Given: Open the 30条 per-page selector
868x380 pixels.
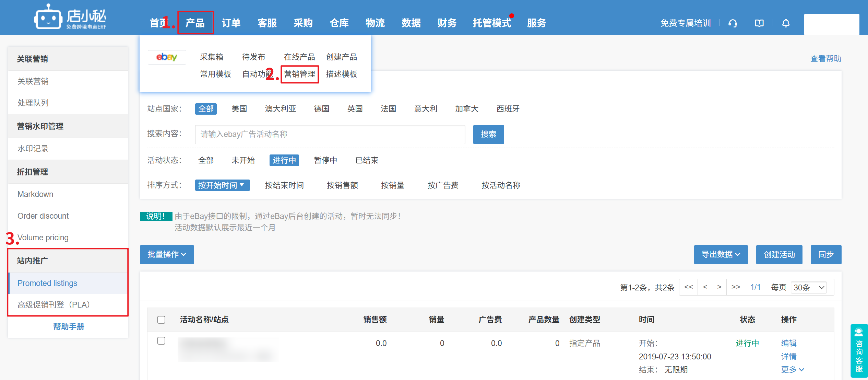Looking at the screenshot, I should click(x=809, y=287).
